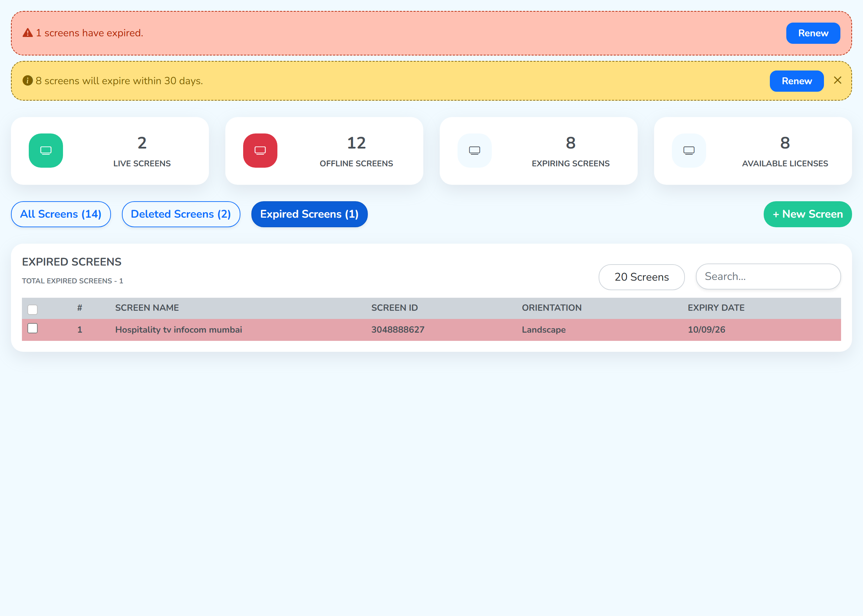Click the Screen Name column header
The image size is (863, 616).
pos(147,308)
